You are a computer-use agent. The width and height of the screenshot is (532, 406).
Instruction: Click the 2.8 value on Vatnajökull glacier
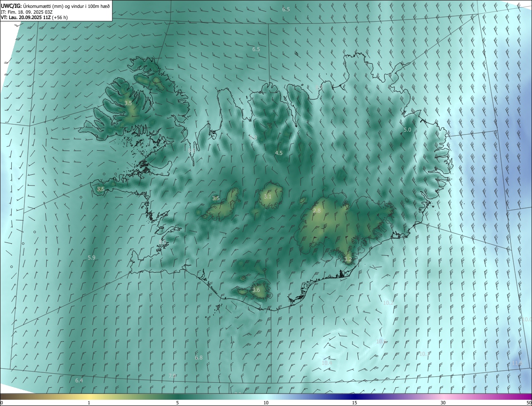(317, 211)
